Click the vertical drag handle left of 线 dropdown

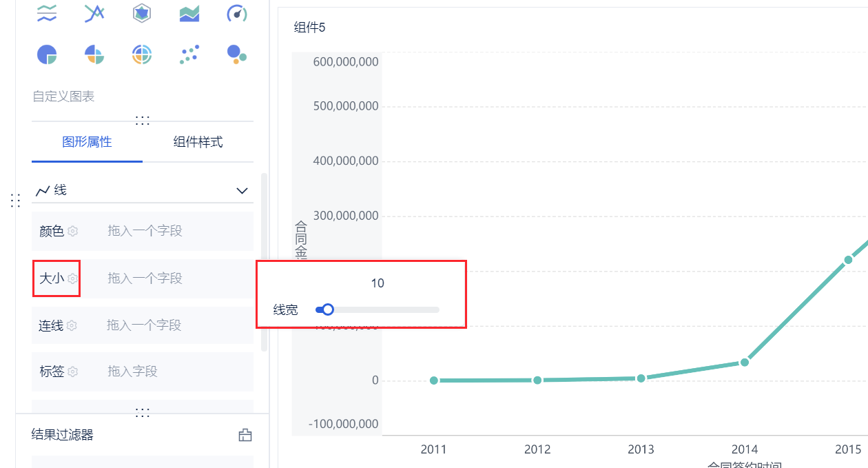[15, 201]
